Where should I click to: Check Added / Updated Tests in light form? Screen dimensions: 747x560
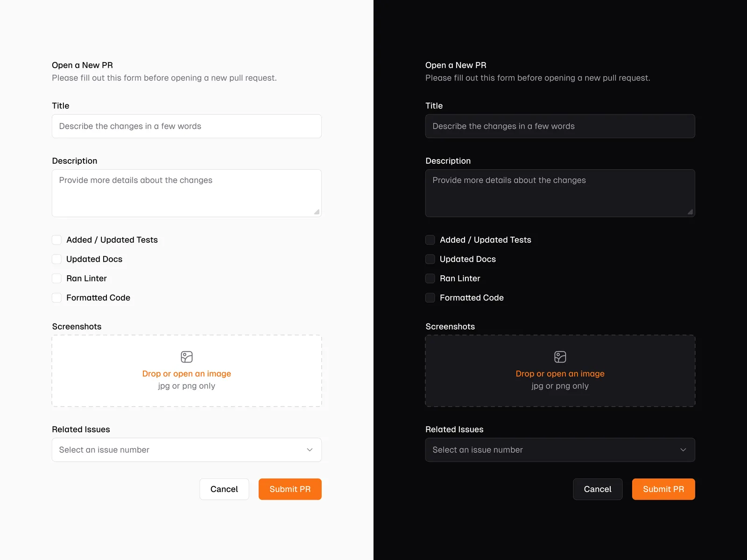(x=56, y=240)
